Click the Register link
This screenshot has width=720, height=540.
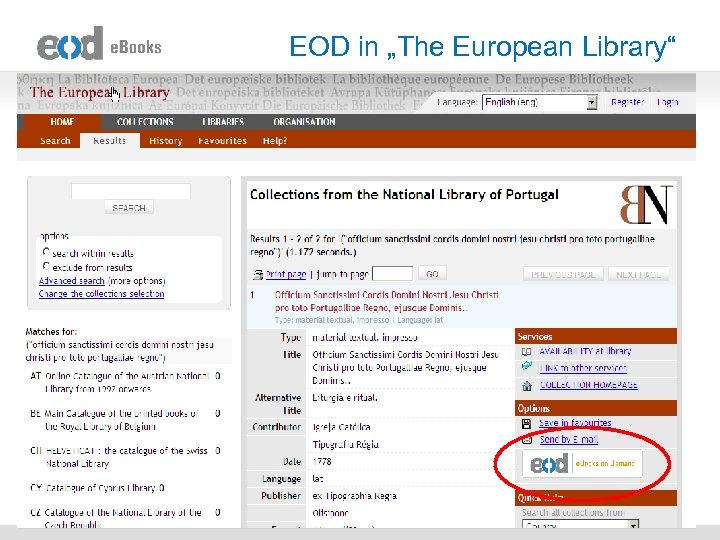point(628,102)
